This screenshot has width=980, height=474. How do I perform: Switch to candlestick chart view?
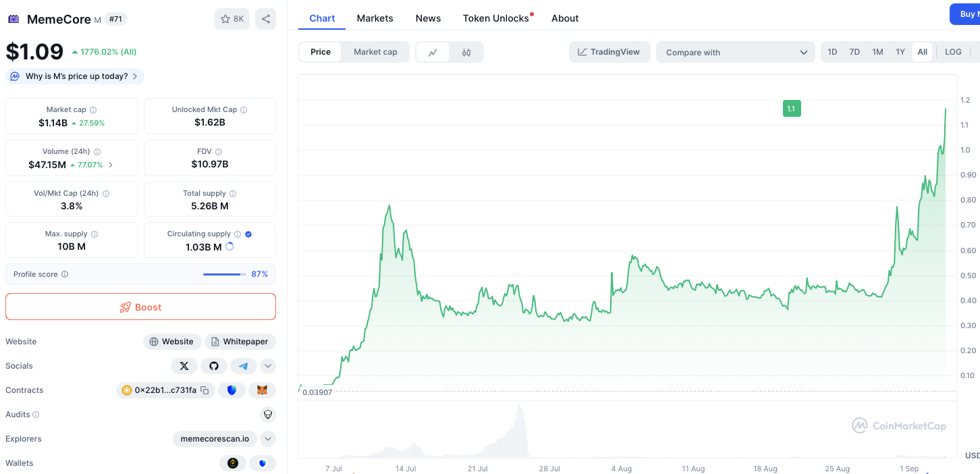click(466, 52)
